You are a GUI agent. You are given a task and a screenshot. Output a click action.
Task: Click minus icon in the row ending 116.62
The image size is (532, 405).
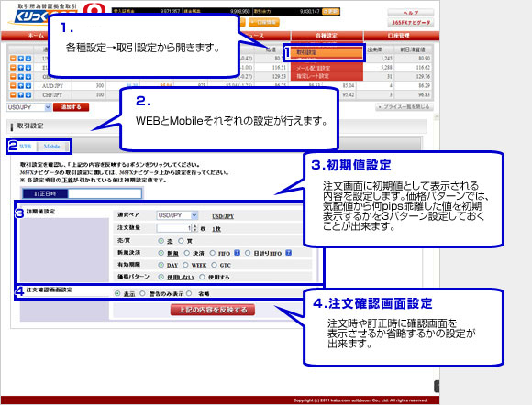pyautogui.click(x=13, y=68)
